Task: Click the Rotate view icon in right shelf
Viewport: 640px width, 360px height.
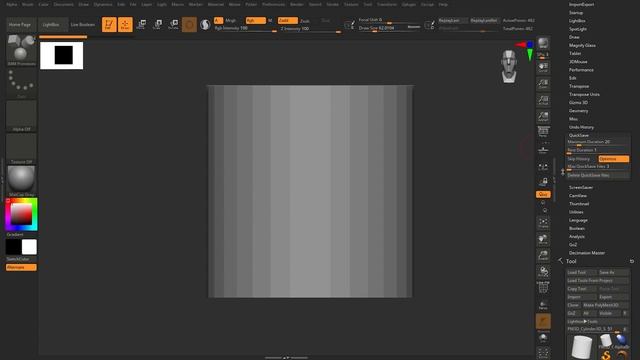Action: (543, 272)
